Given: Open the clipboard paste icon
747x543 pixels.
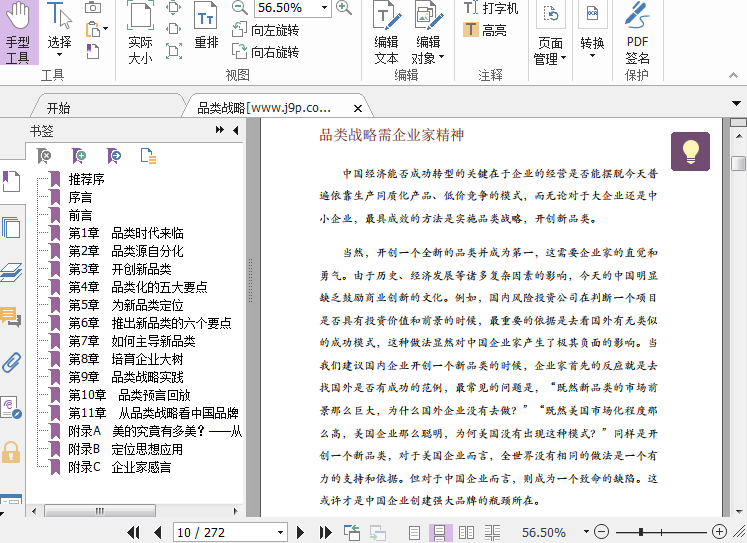Looking at the screenshot, I should (x=93, y=30).
